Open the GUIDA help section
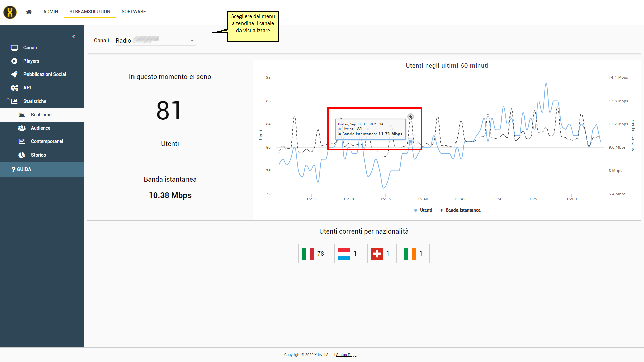 pyautogui.click(x=23, y=169)
